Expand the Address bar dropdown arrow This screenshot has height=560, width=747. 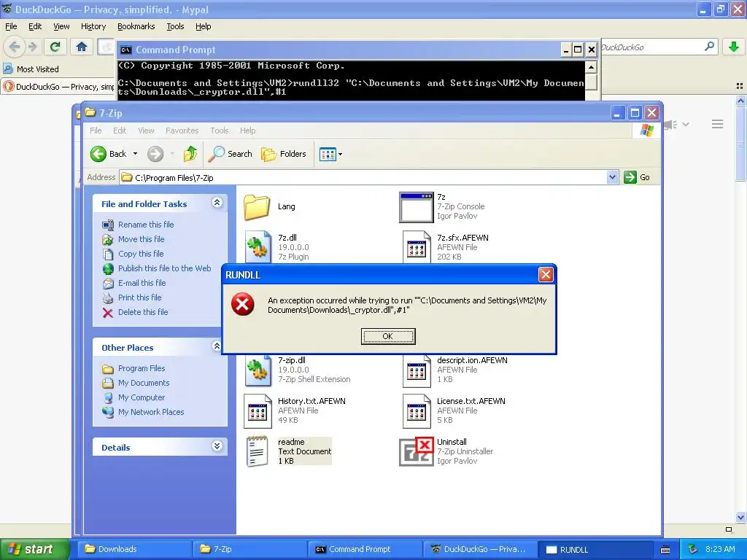[613, 178]
